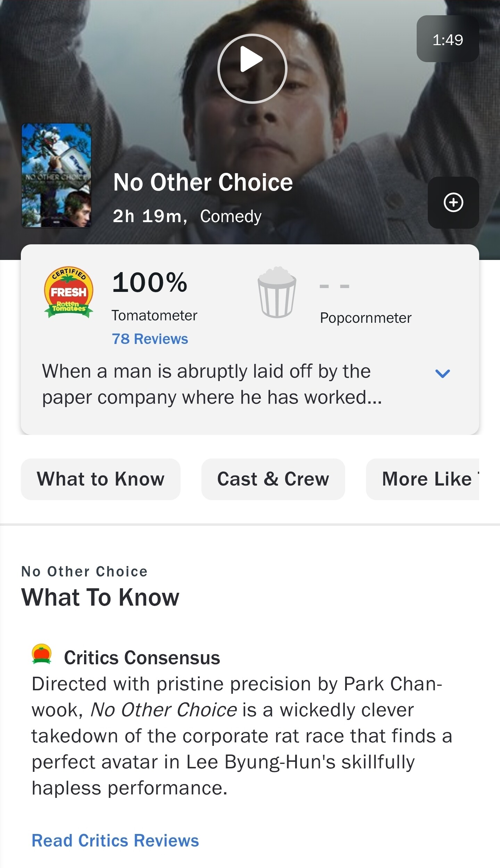Jump to the What to Know section

pyautogui.click(x=101, y=479)
